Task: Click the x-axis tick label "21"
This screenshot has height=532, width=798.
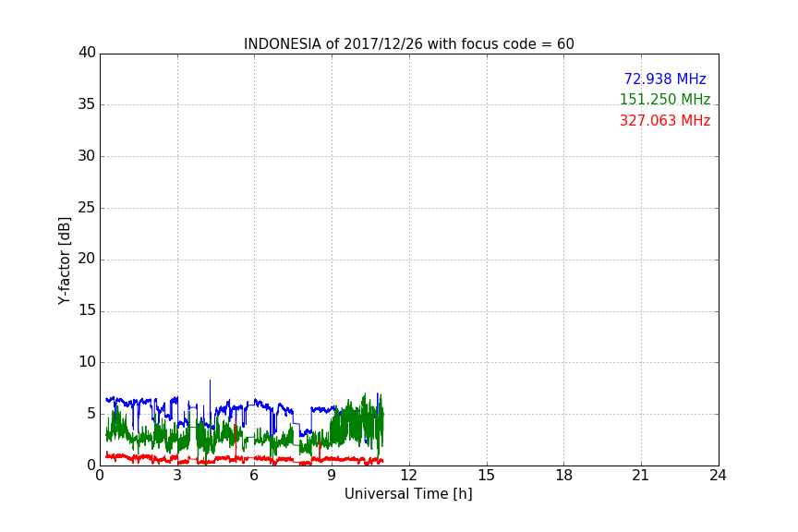Action: click(x=641, y=476)
